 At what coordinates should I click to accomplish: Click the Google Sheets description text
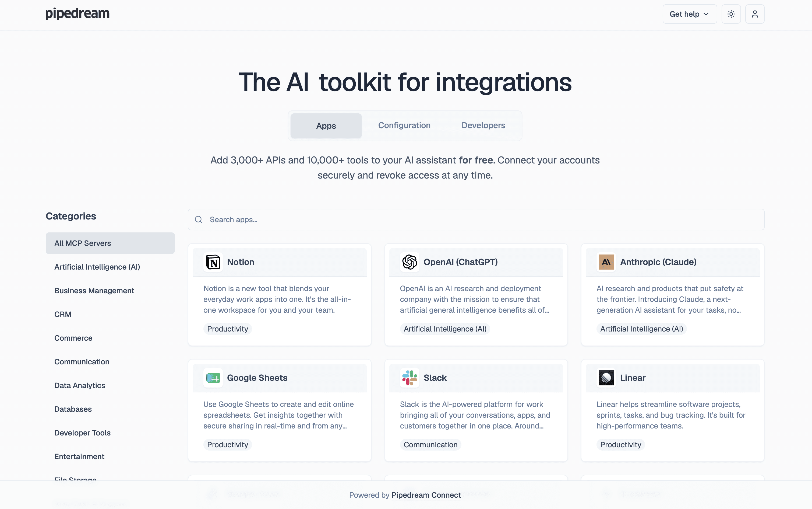pos(278,415)
